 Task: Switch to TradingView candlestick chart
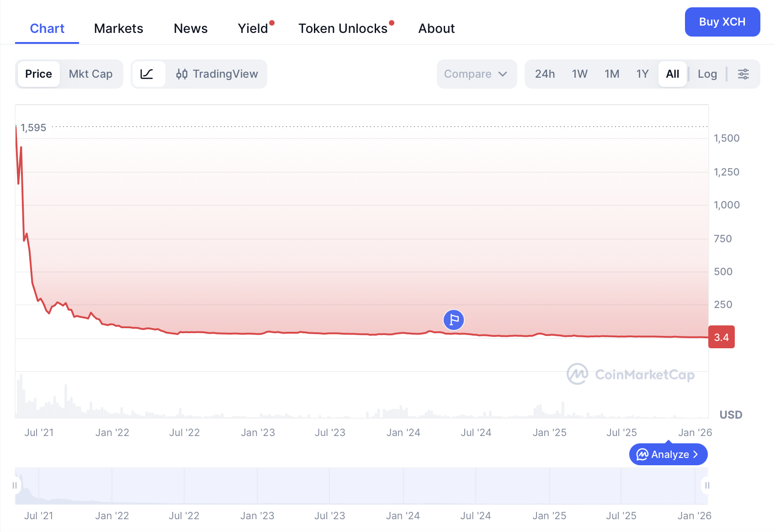[217, 74]
